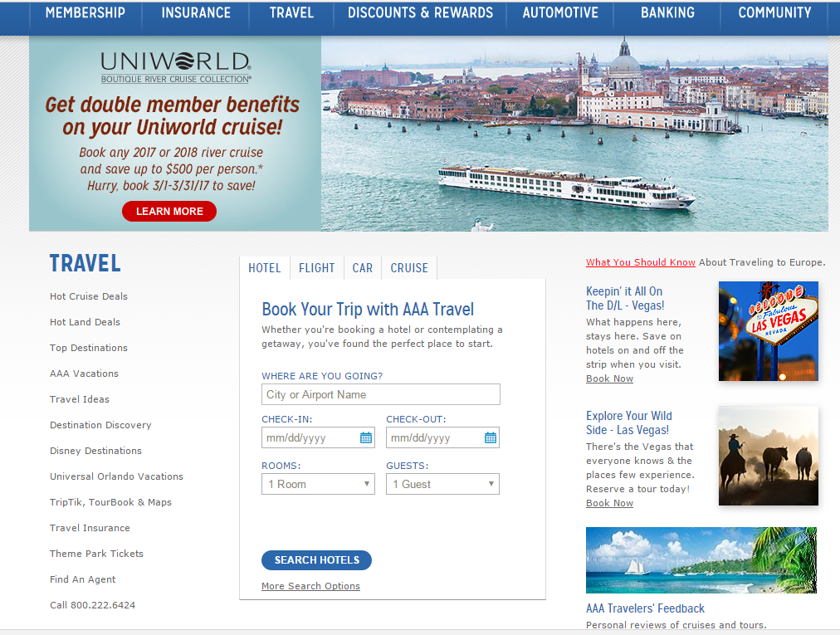Screen dimensions: 840x635
Task: Open Theme Park Tickets link
Action: click(x=97, y=554)
